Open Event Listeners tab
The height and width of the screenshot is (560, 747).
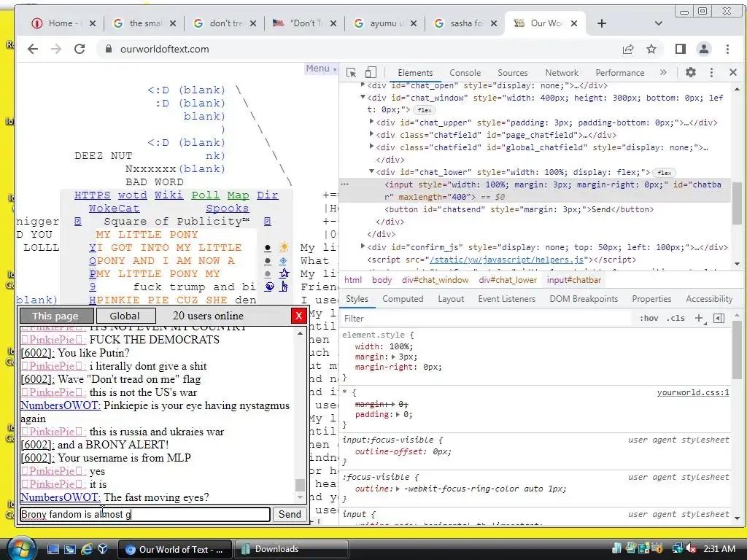point(506,299)
